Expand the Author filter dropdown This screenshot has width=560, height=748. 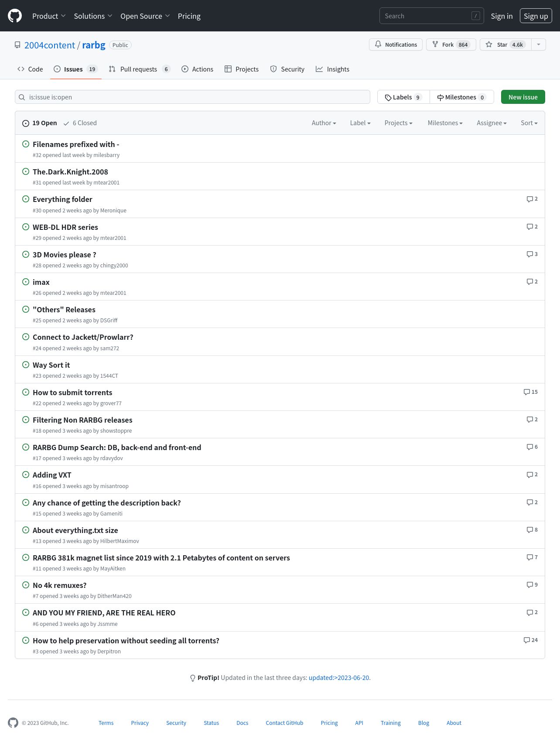tap(324, 123)
